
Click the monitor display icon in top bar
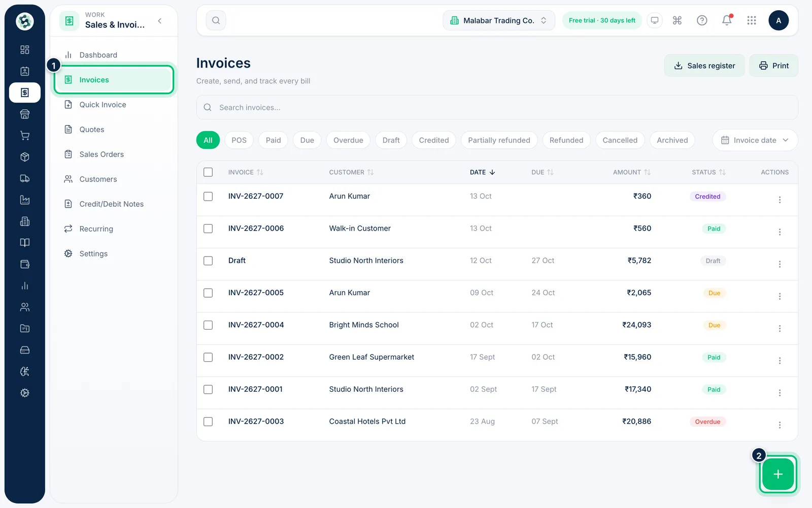pos(655,20)
